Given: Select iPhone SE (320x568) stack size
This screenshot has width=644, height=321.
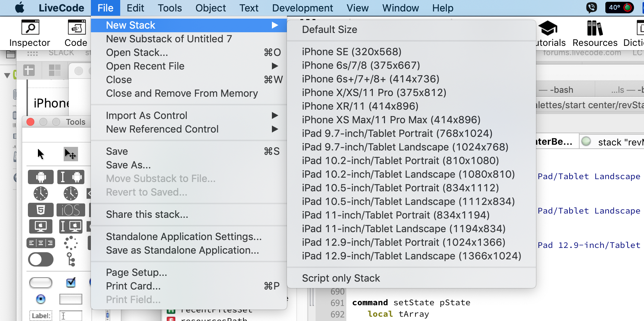Looking at the screenshot, I should click(x=411, y=52).
